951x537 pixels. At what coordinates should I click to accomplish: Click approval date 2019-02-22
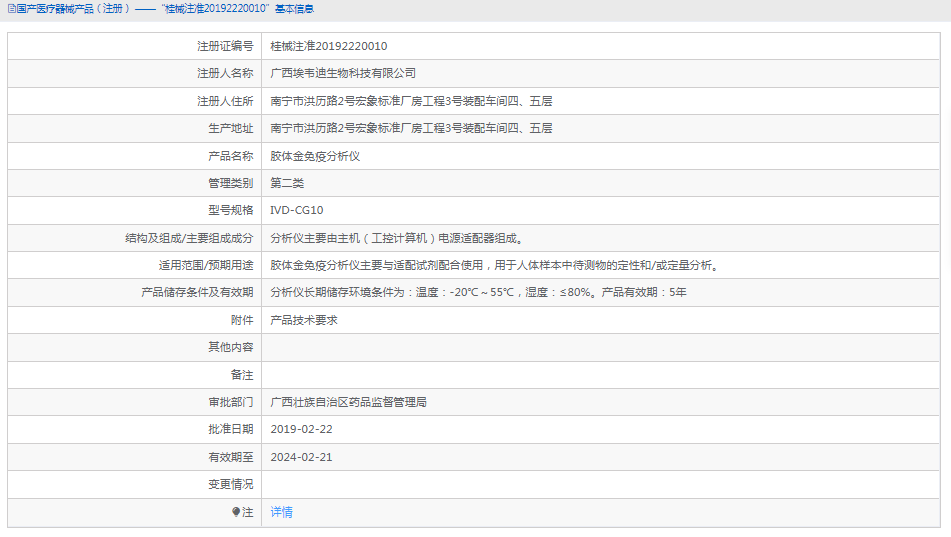tap(301, 430)
